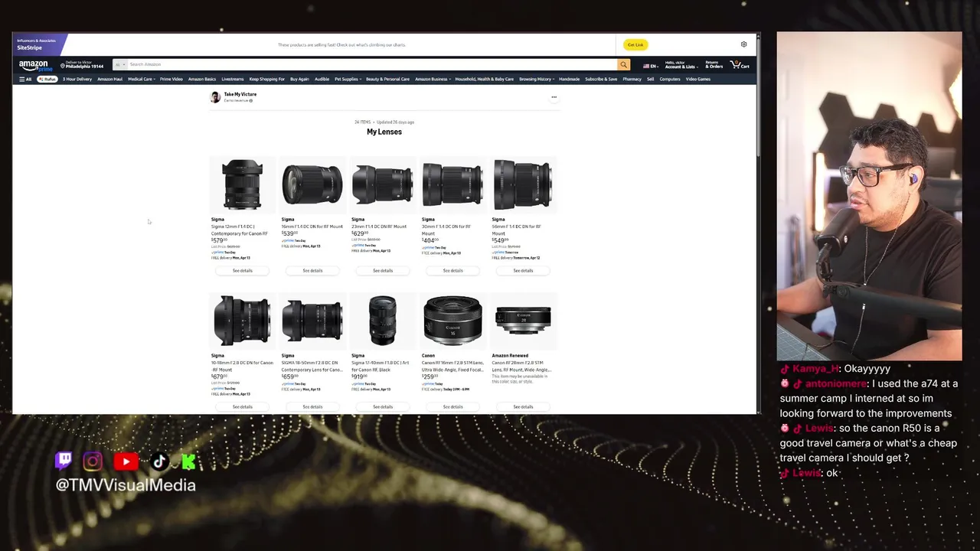980x551 pixels.
Task: See details for Sigma 56mm F1.4 lens
Action: (x=523, y=270)
